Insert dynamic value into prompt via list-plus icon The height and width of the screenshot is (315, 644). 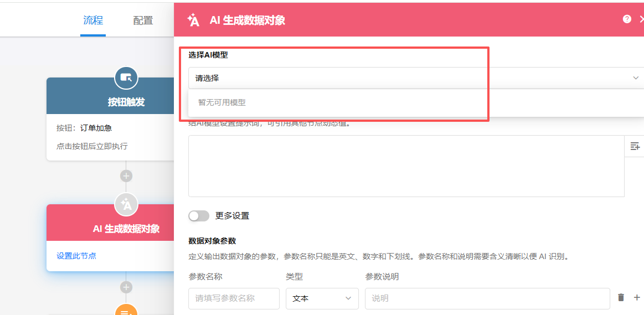coord(635,146)
